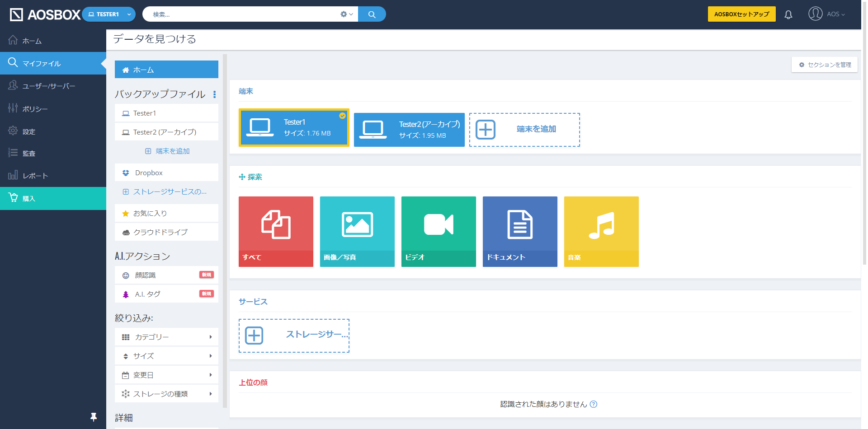
Task: Open the ドキュメント tile
Action: 520,232
